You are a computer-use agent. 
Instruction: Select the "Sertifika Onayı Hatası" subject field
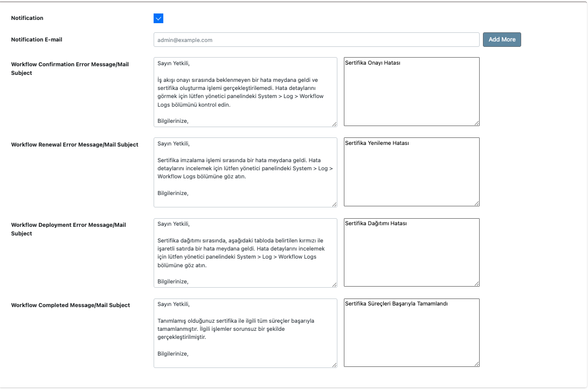click(411, 92)
